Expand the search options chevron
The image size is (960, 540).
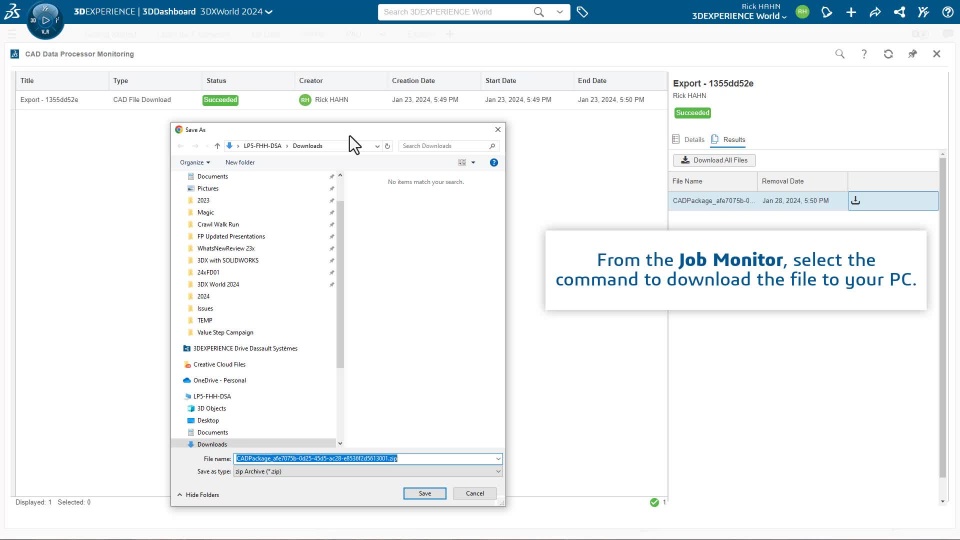(560, 12)
